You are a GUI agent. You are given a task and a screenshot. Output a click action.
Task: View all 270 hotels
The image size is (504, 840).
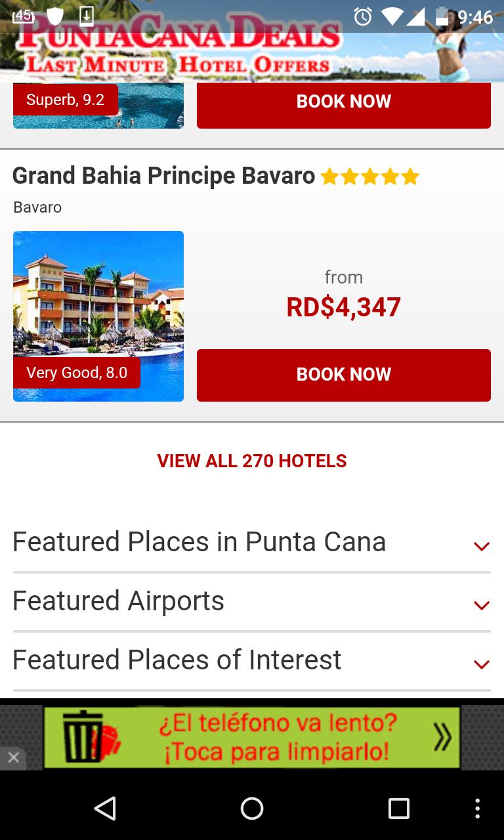pos(252,461)
